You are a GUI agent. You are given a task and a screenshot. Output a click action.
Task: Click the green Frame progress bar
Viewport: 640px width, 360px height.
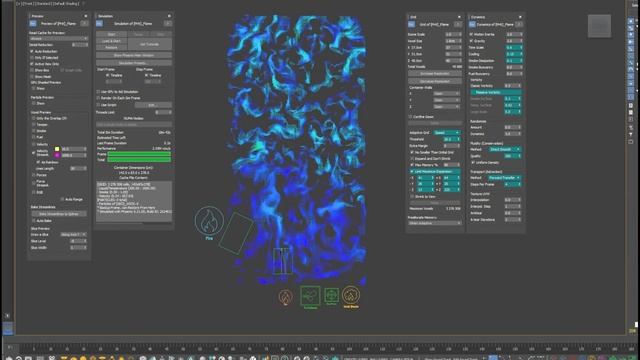click(139, 155)
